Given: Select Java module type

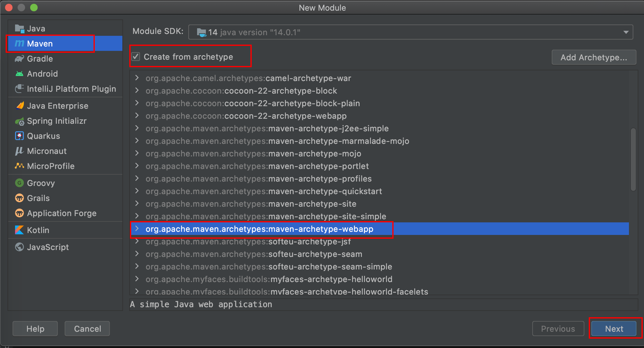Looking at the screenshot, I should (65, 29).
